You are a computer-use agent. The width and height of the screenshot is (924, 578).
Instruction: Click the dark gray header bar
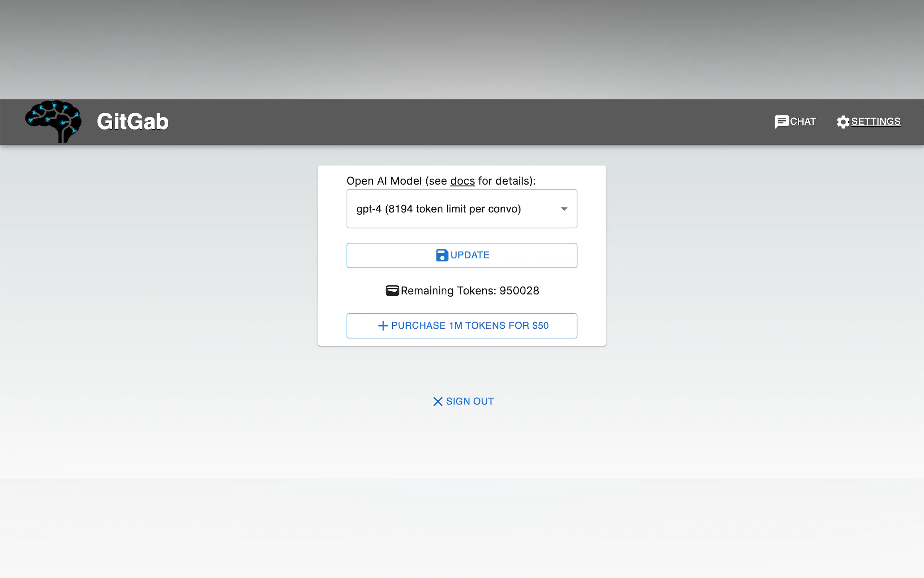[458, 122]
